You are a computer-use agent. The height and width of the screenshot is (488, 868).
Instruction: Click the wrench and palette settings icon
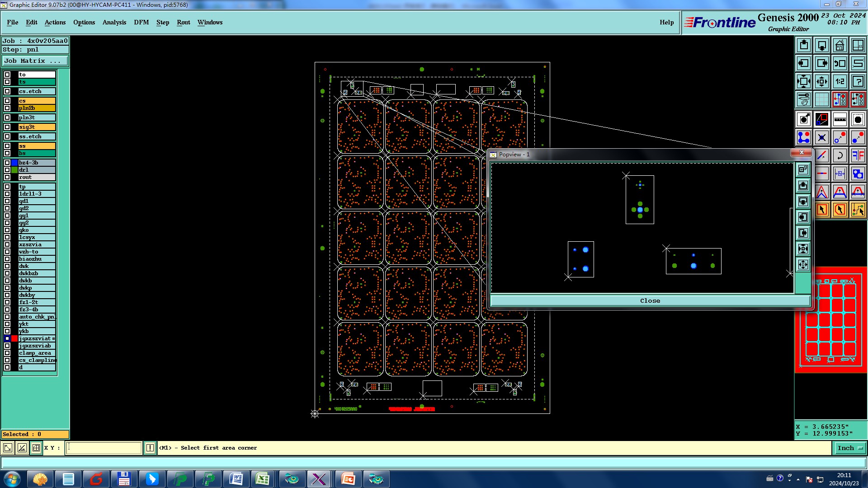click(x=803, y=99)
